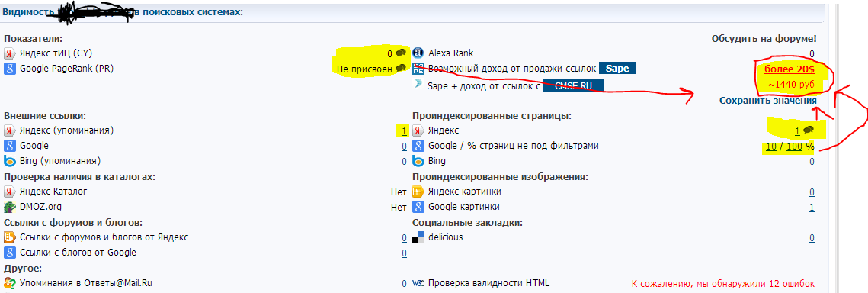The height and width of the screenshot is (293, 868).
Task: Click the blue Sape button
Action: tap(617, 69)
